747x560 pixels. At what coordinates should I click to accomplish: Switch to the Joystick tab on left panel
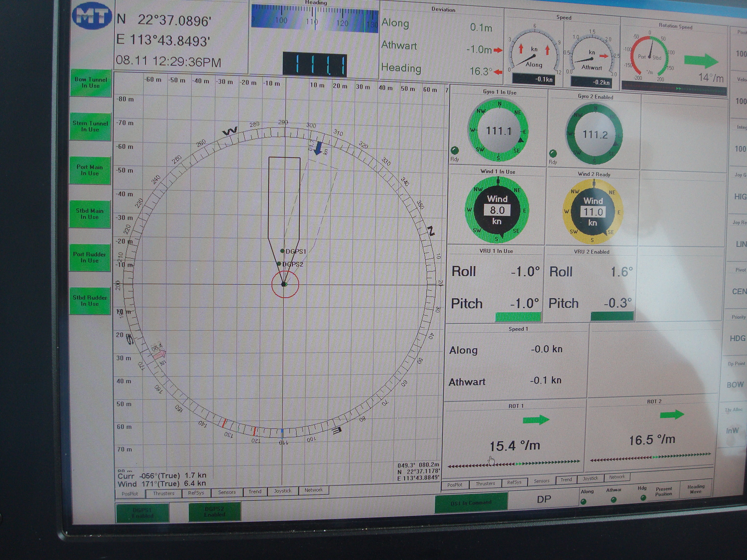pos(283,491)
